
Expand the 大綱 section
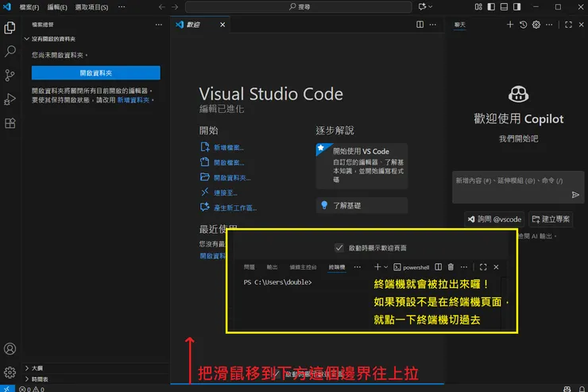33,368
